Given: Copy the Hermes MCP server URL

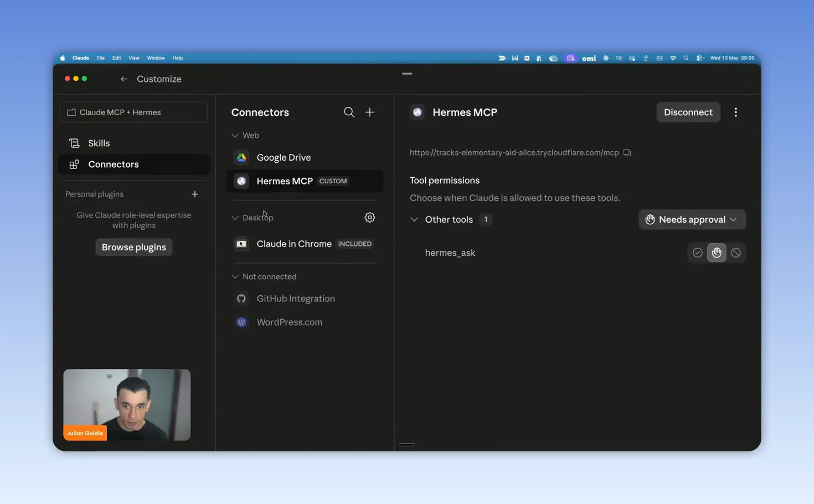Looking at the screenshot, I should (x=627, y=153).
